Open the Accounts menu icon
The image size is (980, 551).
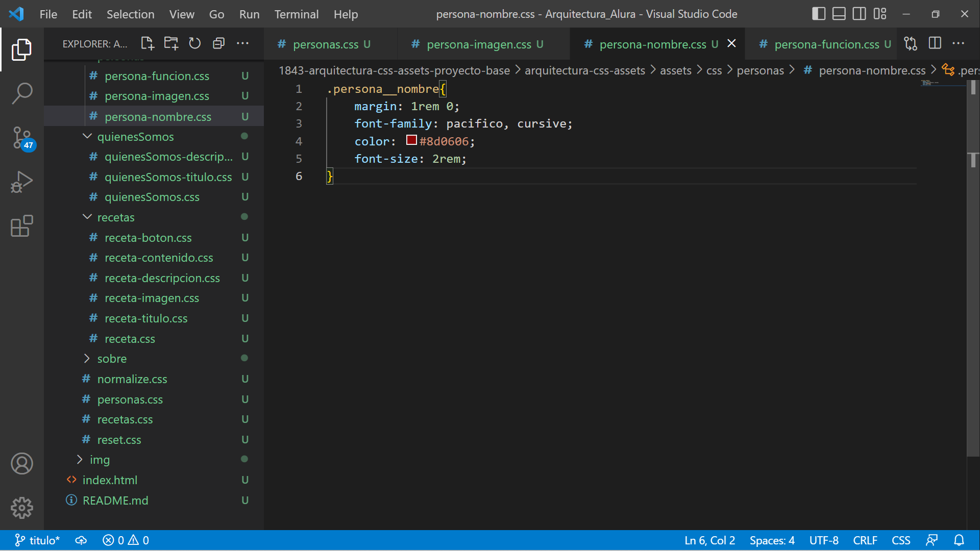[21, 464]
